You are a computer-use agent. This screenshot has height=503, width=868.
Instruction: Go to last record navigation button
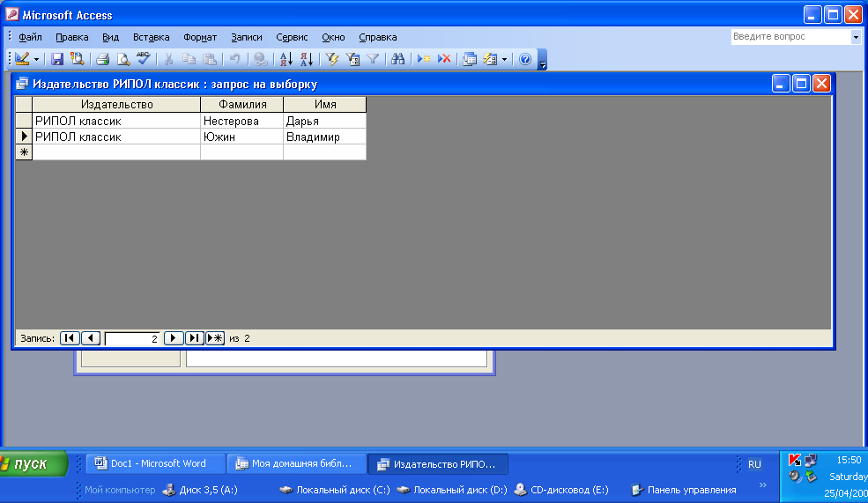pos(194,338)
